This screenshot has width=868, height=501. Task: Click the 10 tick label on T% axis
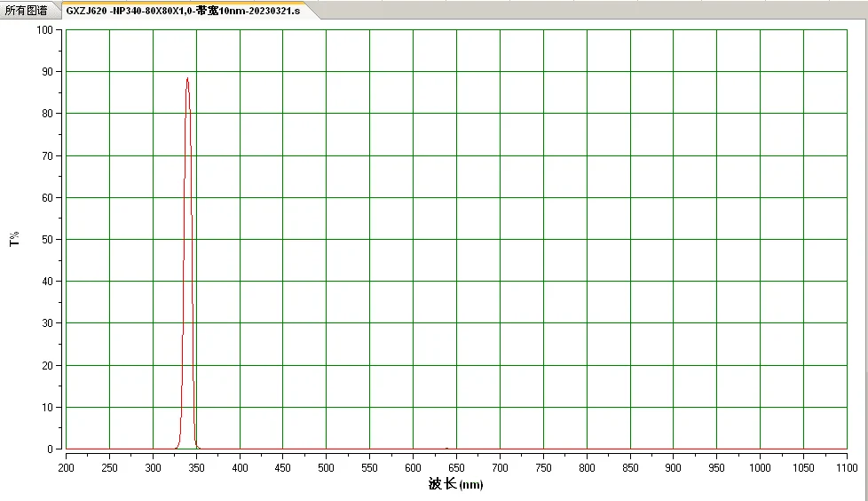(48, 408)
